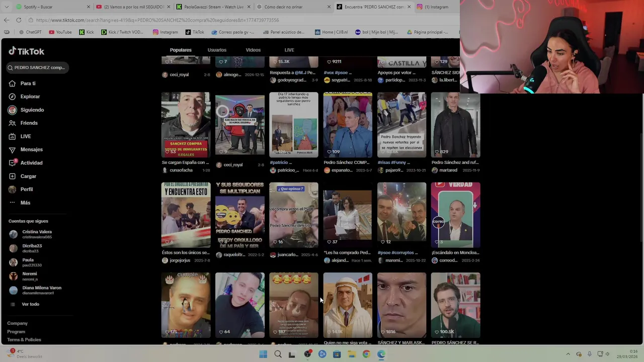Open the Mensajes sidebar icon

point(12,149)
